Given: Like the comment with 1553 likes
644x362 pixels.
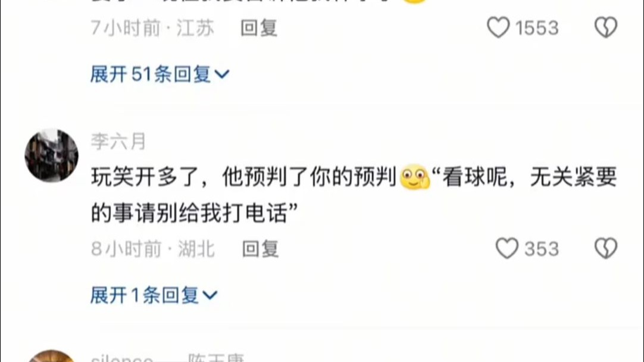Looking at the screenshot, I should tap(498, 27).
